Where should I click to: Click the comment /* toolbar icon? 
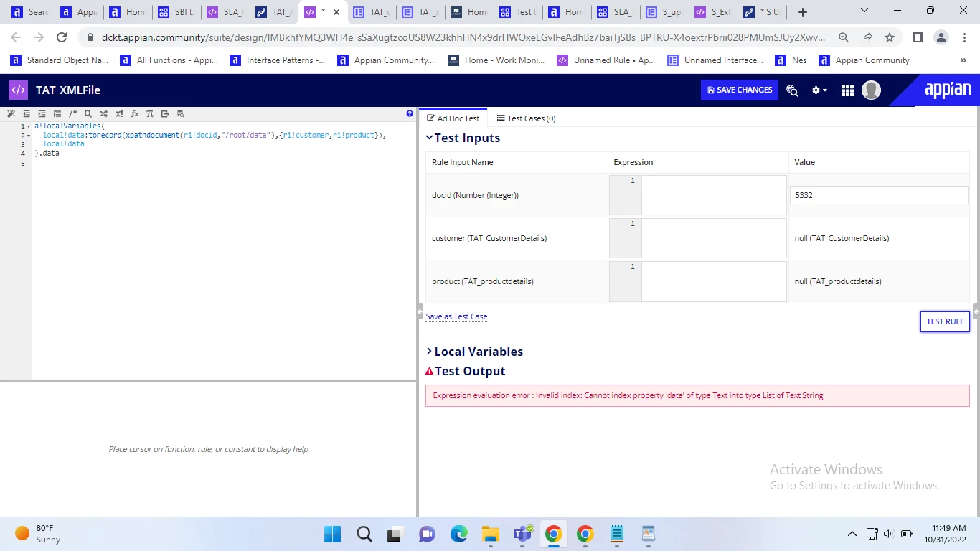[73, 113]
